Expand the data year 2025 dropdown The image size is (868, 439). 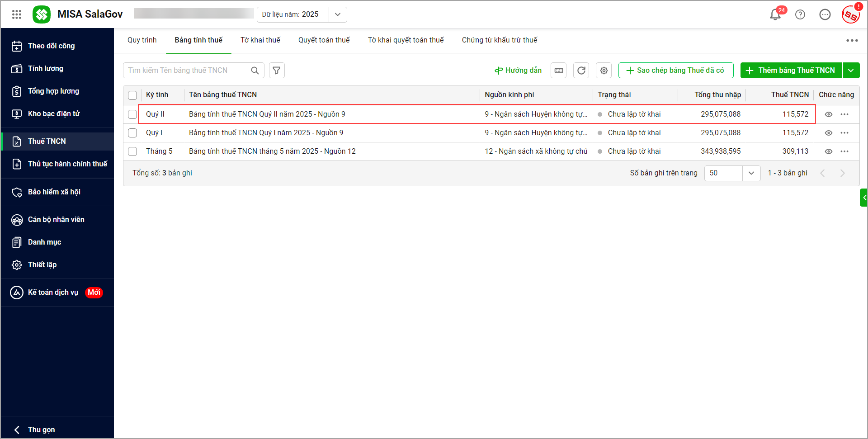[x=338, y=14]
